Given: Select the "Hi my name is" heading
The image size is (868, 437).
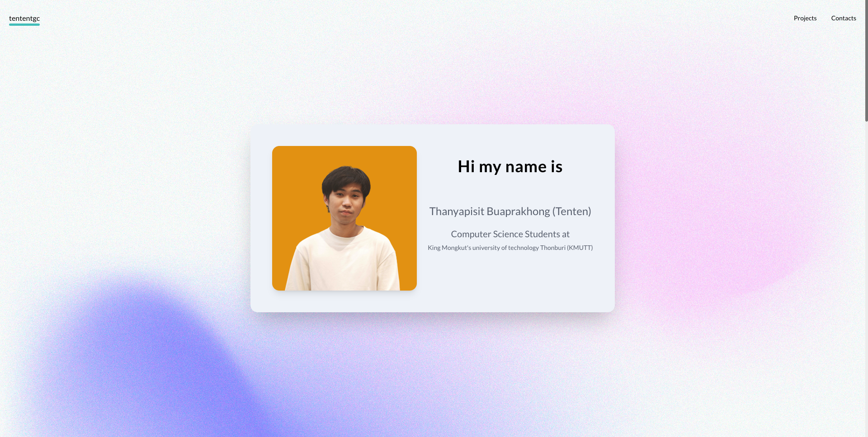Looking at the screenshot, I should pyautogui.click(x=510, y=167).
